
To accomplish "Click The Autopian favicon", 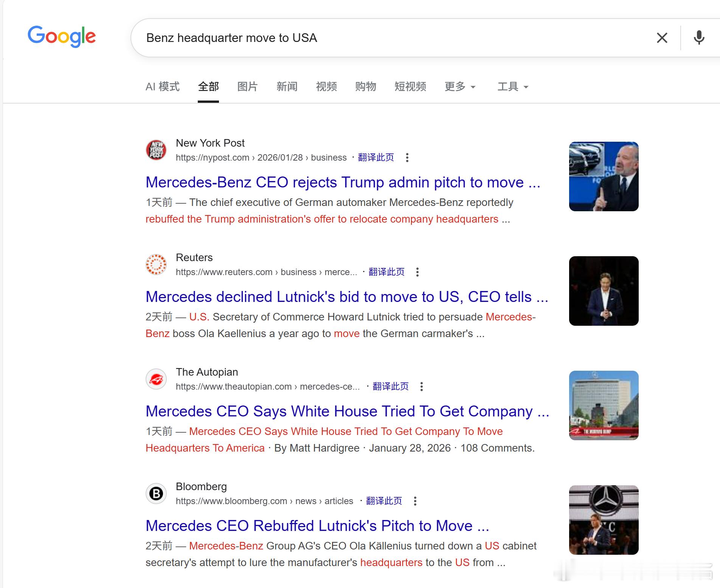I will [156, 379].
